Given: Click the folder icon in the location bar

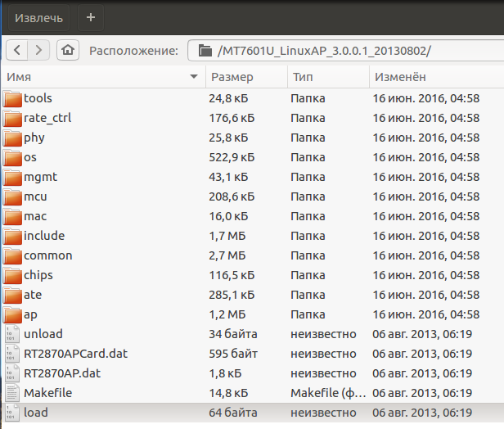Looking at the screenshot, I should pos(205,51).
